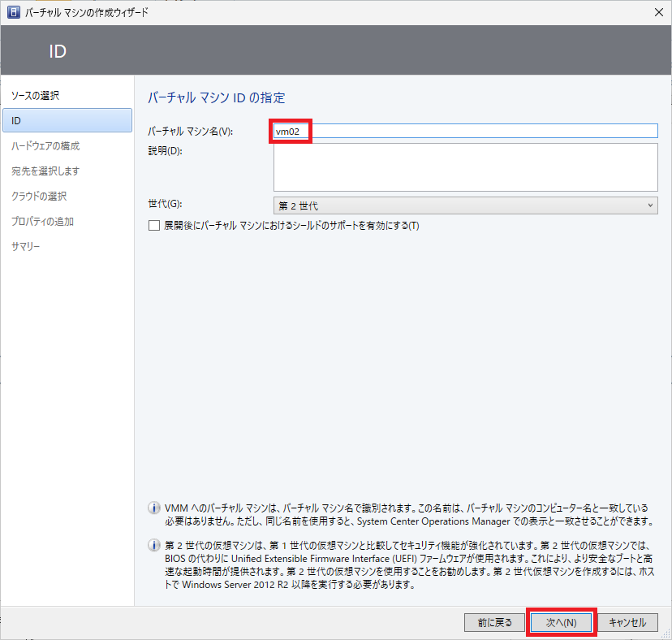The height and width of the screenshot is (640, 672).
Task: Go to サマリー step
Action: click(26, 246)
